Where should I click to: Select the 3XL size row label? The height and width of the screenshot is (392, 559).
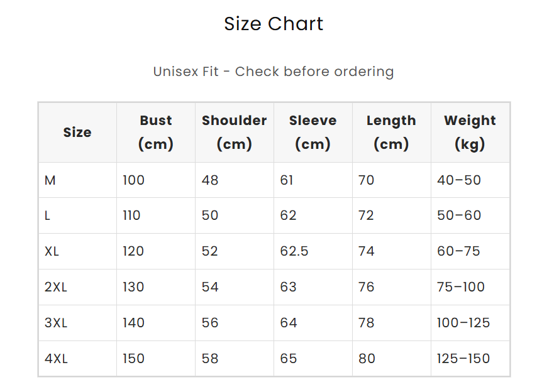(56, 323)
